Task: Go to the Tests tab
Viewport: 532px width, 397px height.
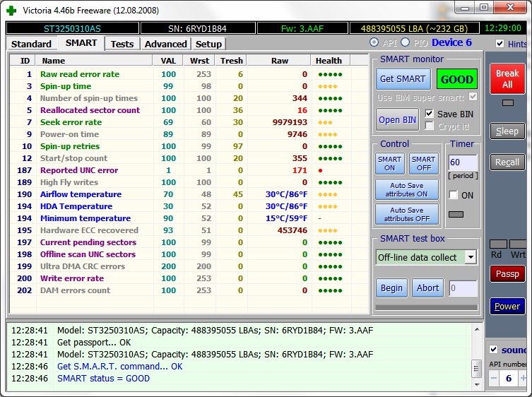Action: click(x=122, y=44)
